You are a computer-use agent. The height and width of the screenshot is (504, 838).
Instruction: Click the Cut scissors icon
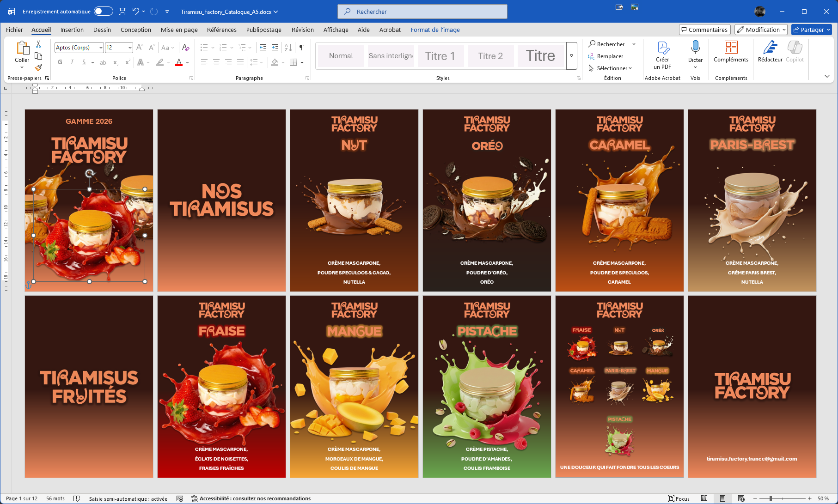pyautogui.click(x=38, y=44)
